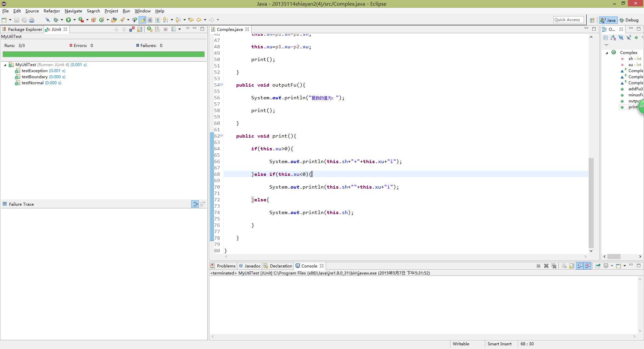Viewport: 644px width, 349px height.
Task: Collapse the print() method fold marker
Action: tap(221, 136)
